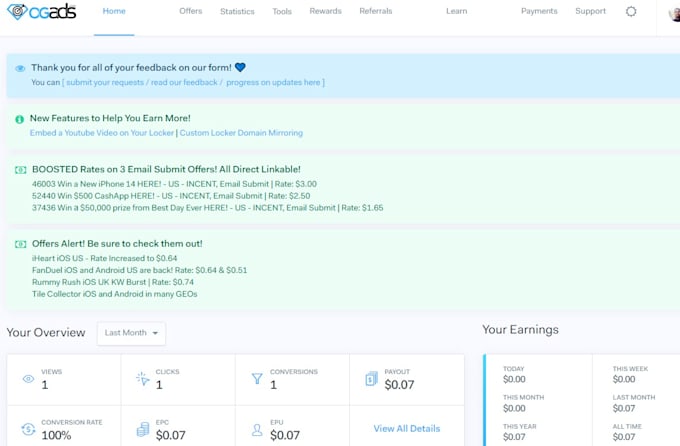Click the eye icon in feedback banner
The width and height of the screenshot is (680, 446).
pyautogui.click(x=20, y=68)
